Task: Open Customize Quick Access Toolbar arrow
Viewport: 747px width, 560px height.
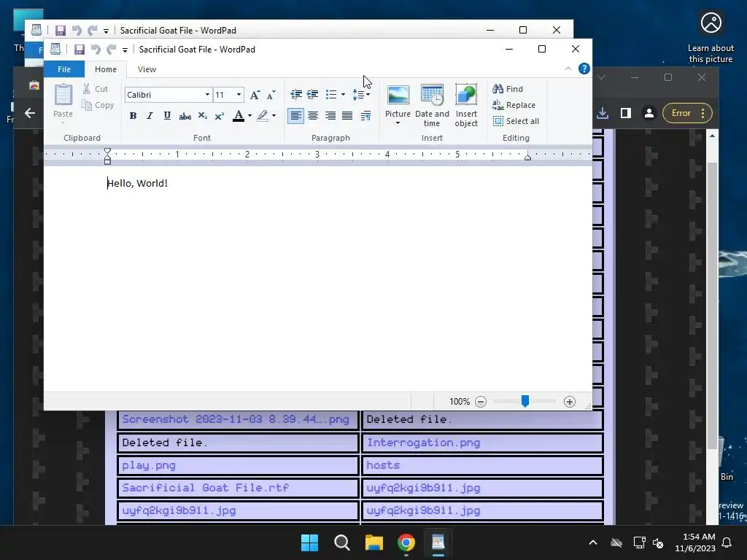Action: [x=125, y=50]
